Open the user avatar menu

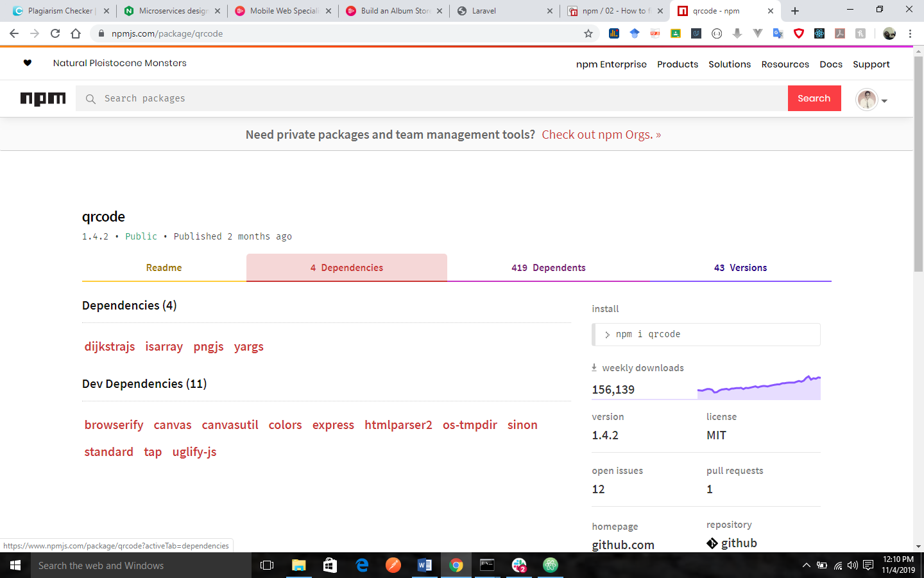click(871, 100)
